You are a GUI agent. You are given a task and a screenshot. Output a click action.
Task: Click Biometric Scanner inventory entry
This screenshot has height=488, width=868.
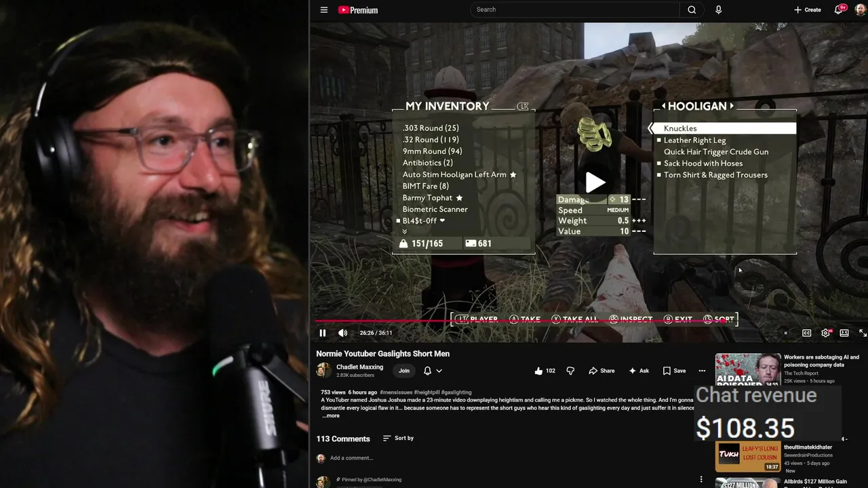point(435,209)
